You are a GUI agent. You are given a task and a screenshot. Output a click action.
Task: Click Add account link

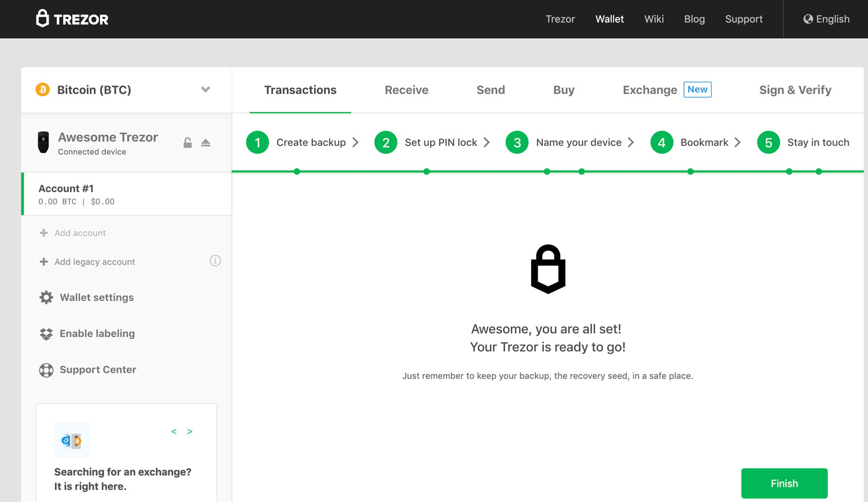[x=80, y=233]
